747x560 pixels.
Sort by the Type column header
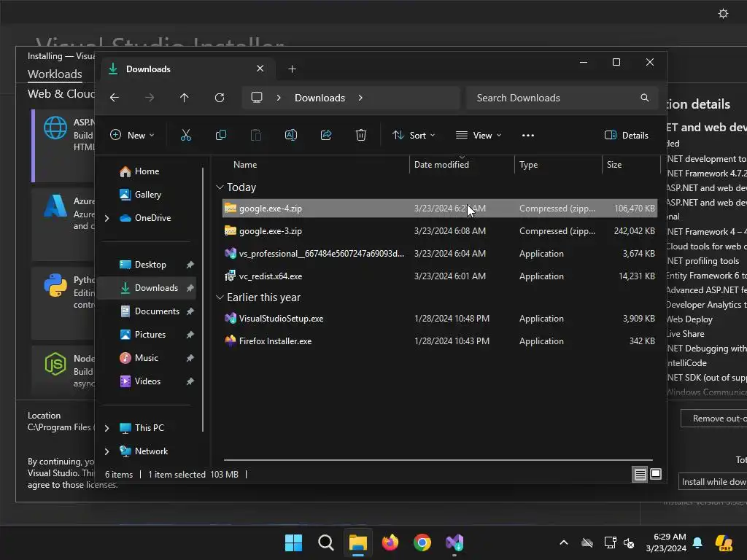[558, 165]
